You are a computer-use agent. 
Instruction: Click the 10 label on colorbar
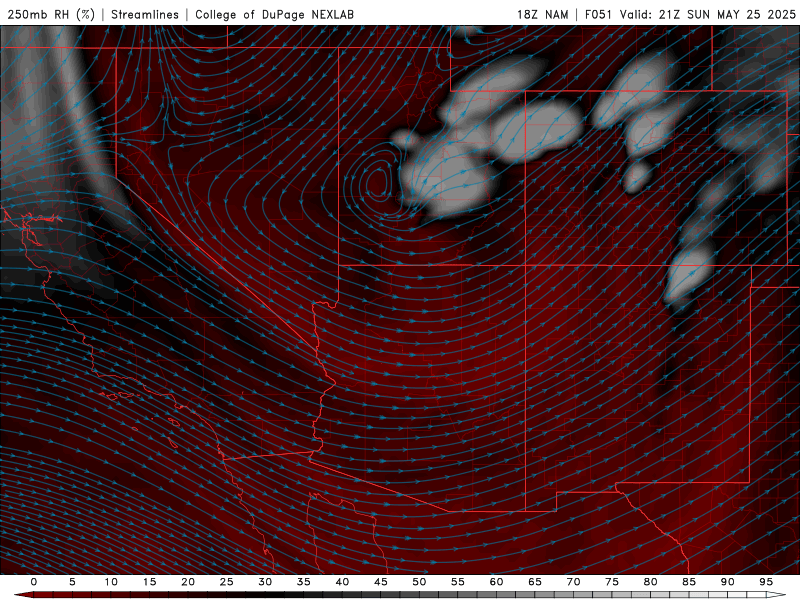pos(111,582)
